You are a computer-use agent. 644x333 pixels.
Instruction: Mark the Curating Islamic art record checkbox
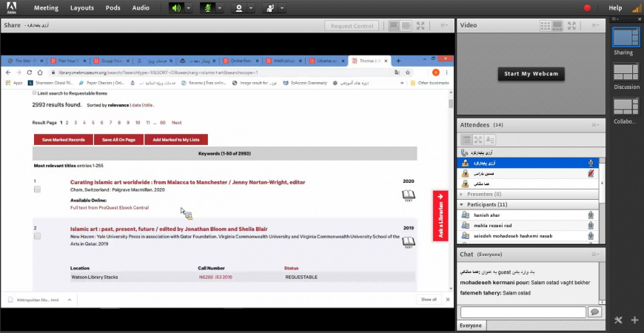pos(37,190)
